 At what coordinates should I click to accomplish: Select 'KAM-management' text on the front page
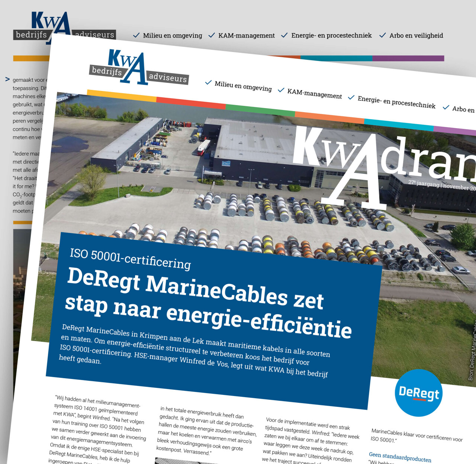pyautogui.click(x=315, y=94)
